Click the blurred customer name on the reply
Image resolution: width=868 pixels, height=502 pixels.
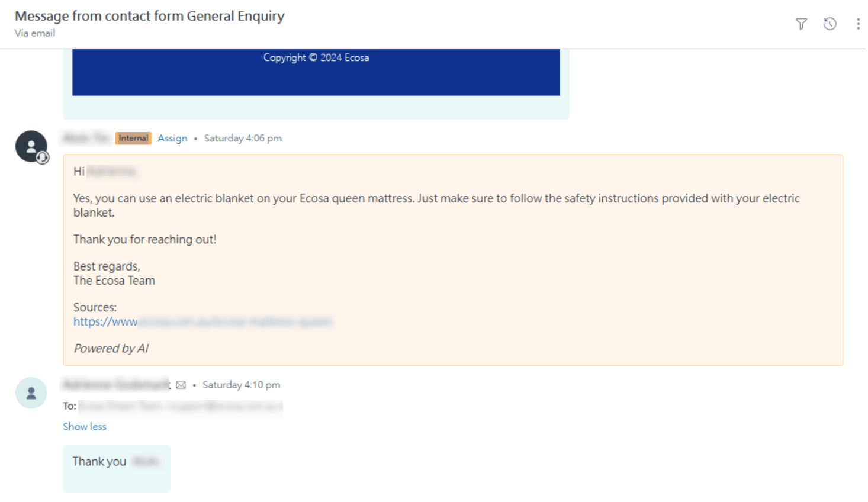pyautogui.click(x=116, y=385)
